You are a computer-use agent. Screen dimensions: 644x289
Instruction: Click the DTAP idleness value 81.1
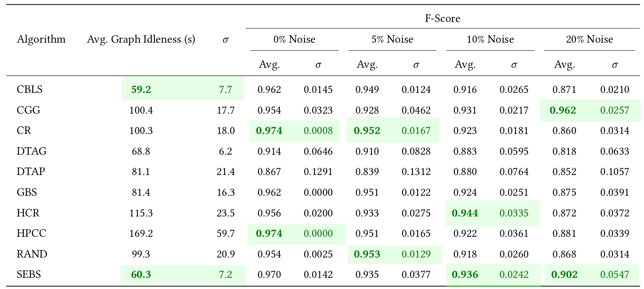point(141,172)
